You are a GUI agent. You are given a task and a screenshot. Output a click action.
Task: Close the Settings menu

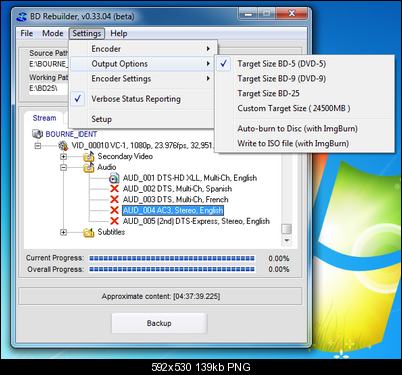87,33
